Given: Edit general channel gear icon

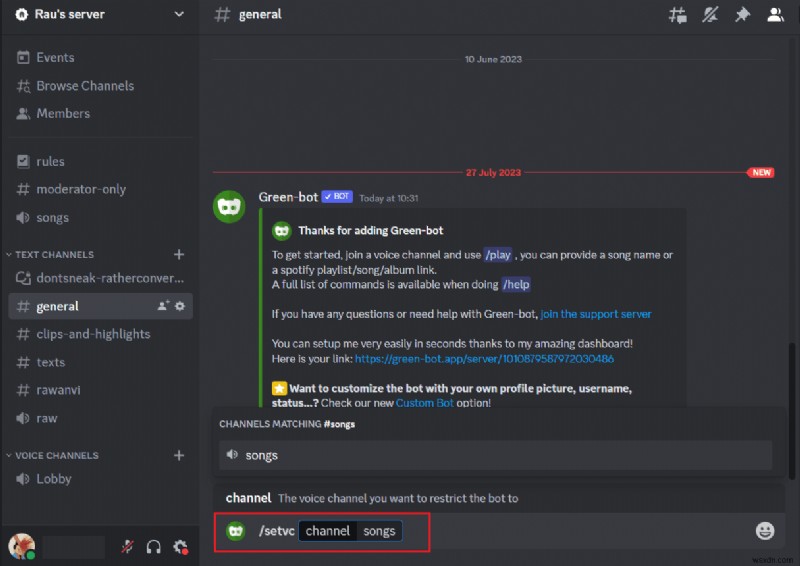Looking at the screenshot, I should coord(180,306).
